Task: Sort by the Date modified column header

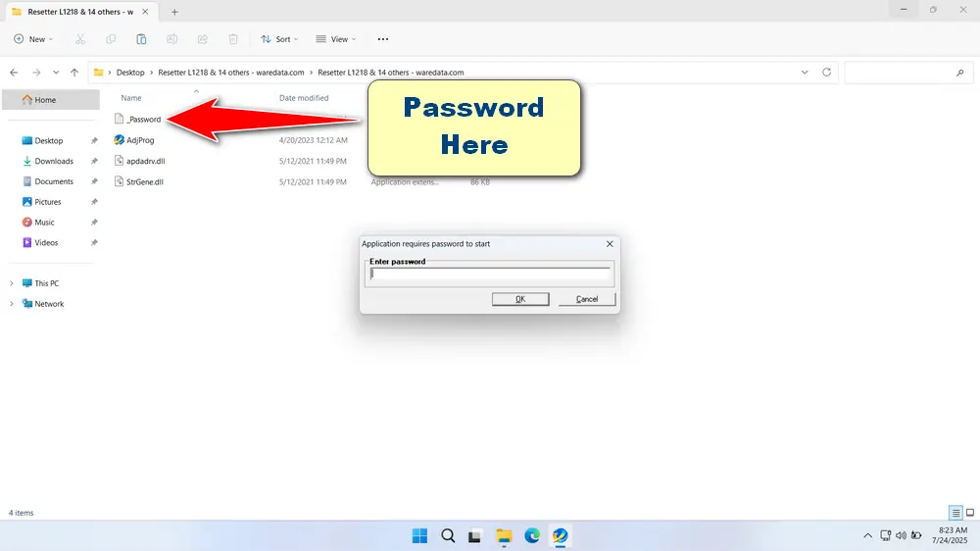Action: coord(304,98)
